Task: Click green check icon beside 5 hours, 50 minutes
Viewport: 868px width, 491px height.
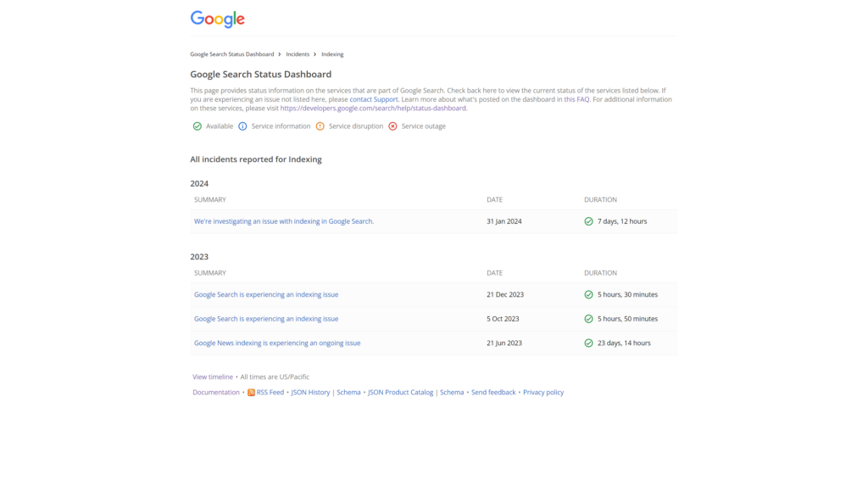Action: [588, 319]
